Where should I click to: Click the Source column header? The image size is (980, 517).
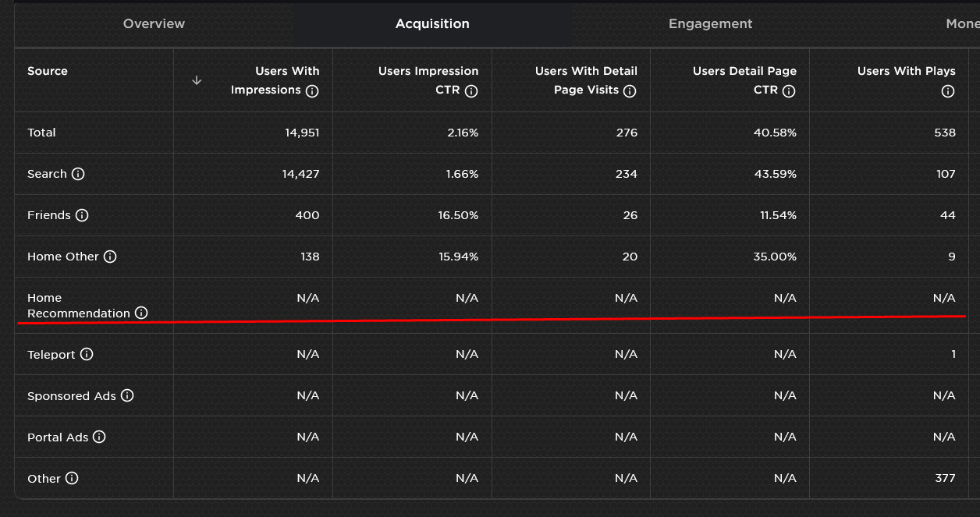click(48, 71)
